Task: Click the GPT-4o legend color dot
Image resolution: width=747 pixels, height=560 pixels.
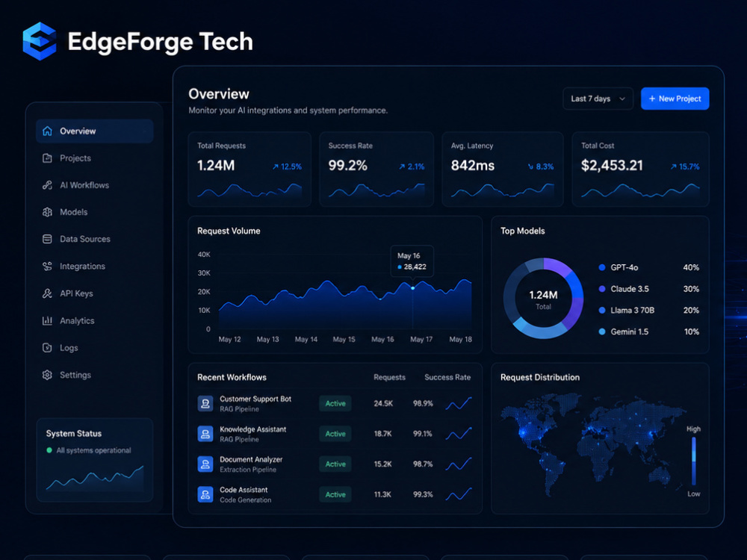Action: click(x=601, y=267)
